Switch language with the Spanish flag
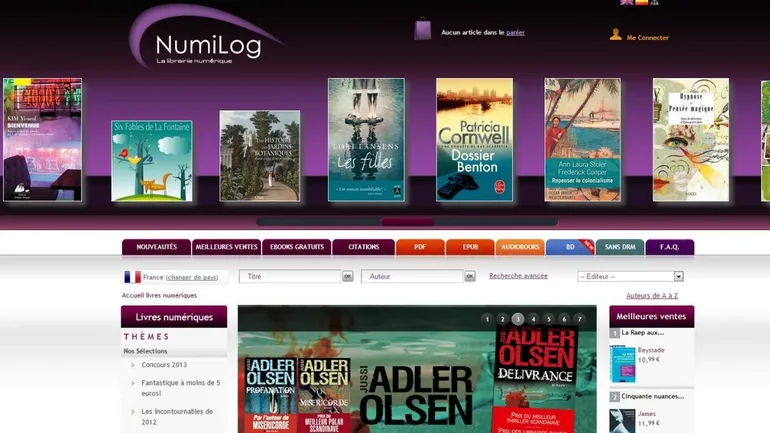The height and width of the screenshot is (433, 770). coord(641,3)
